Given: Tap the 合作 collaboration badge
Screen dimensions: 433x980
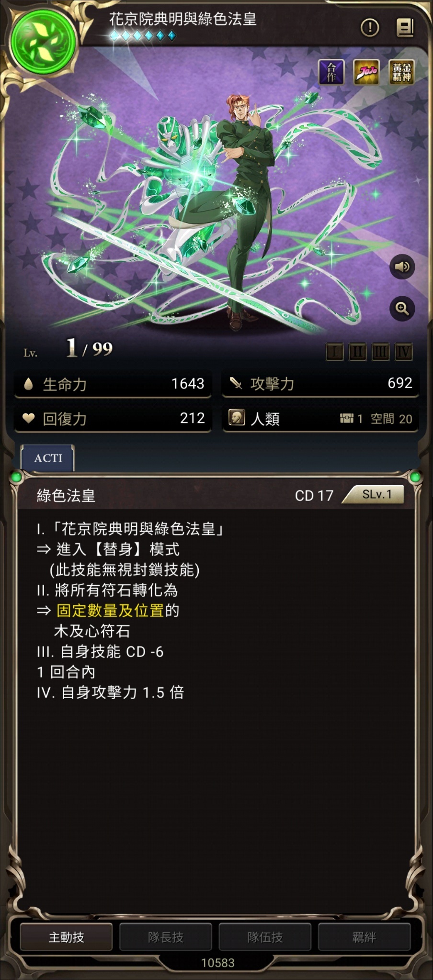Looking at the screenshot, I should (x=331, y=72).
